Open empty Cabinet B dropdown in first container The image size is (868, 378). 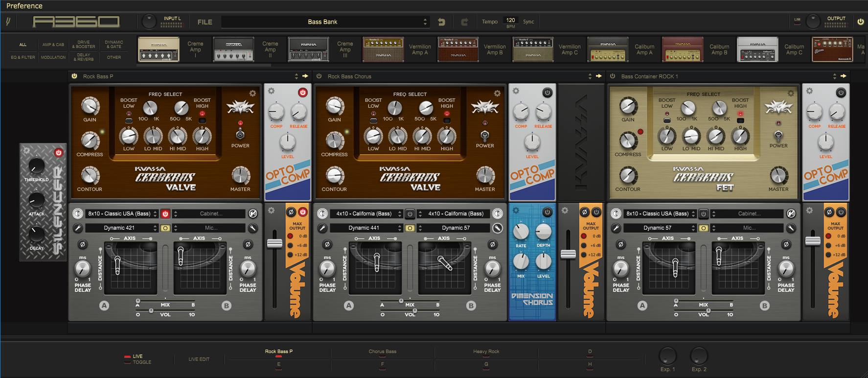(x=209, y=214)
